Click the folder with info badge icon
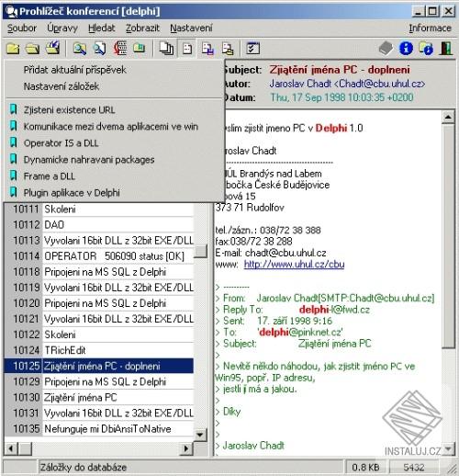Image resolution: width=459 pixels, height=476 pixels. coord(426,49)
